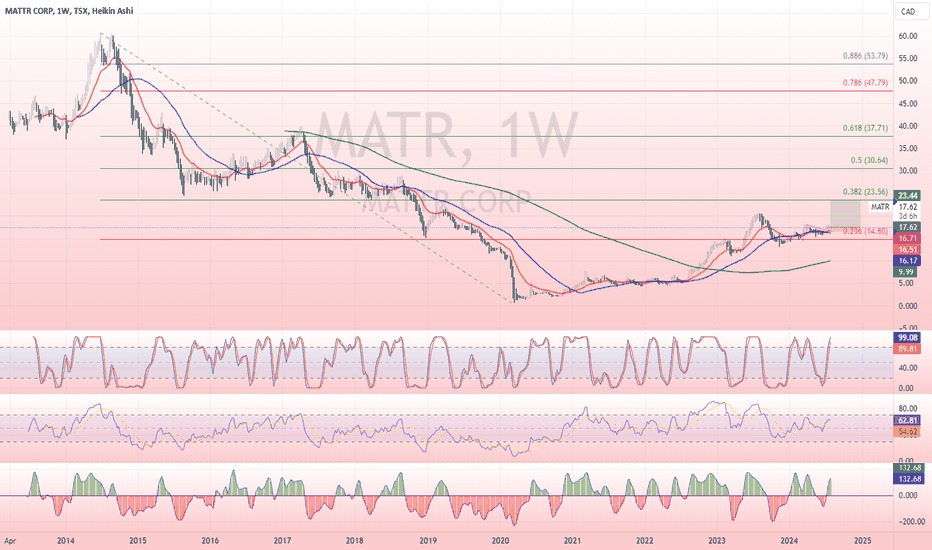The width and height of the screenshot is (932, 550).
Task: Click the 35.00 price axis label
Action: [908, 149]
